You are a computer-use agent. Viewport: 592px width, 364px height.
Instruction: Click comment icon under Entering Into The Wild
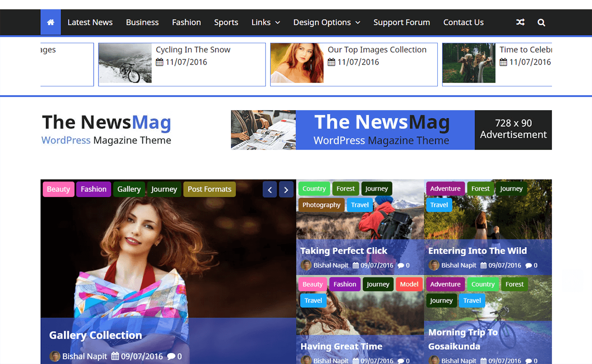(528, 265)
